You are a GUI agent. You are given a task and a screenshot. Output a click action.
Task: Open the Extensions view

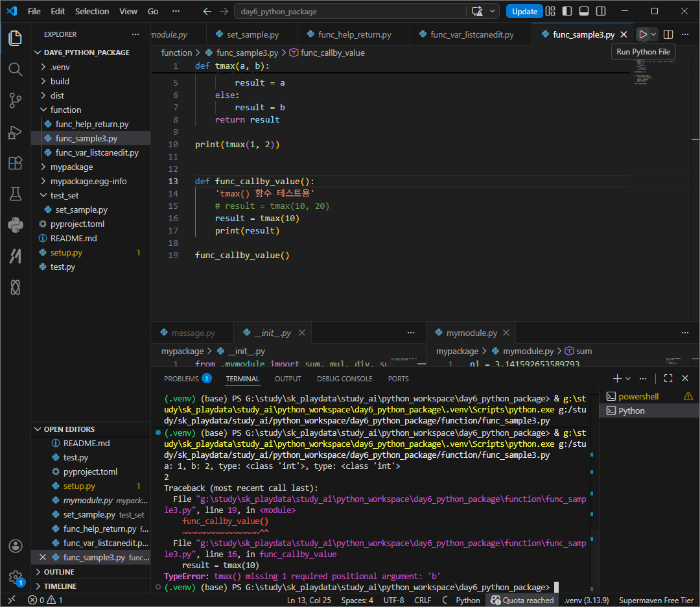[x=15, y=163]
